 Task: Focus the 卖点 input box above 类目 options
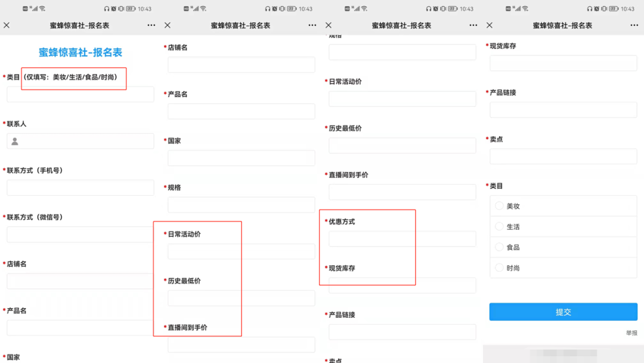coord(563,156)
